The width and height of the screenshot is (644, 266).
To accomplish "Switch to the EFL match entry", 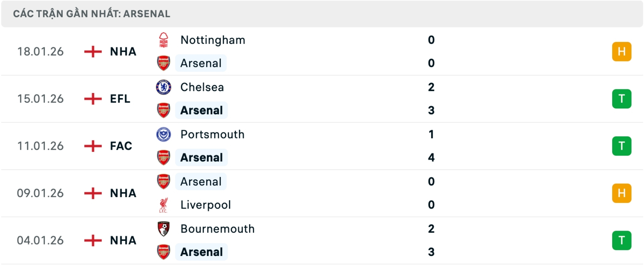I will tap(119, 98).
